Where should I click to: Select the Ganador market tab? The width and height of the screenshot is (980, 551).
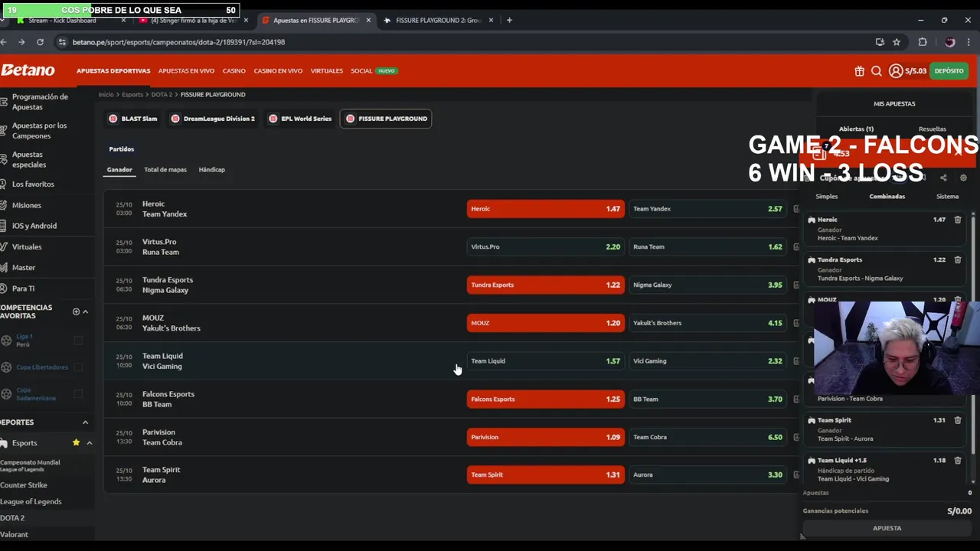119,169
